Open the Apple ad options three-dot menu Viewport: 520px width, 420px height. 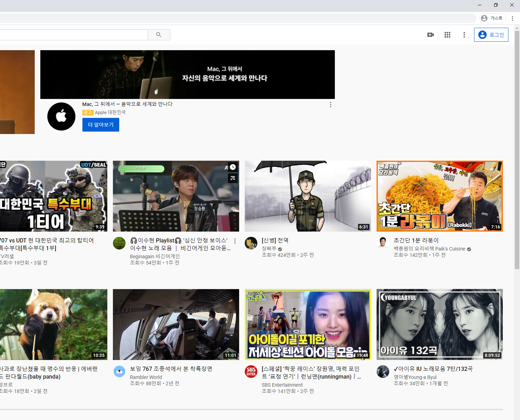click(x=331, y=105)
